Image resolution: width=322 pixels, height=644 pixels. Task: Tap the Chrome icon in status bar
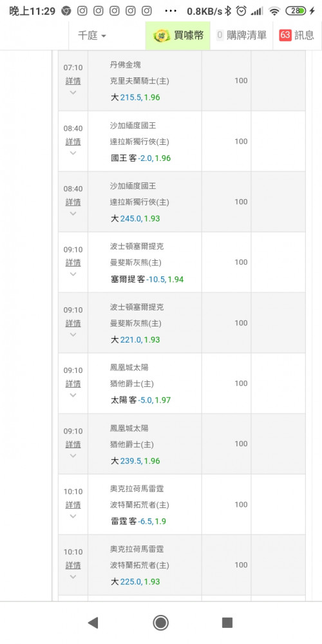66,11
